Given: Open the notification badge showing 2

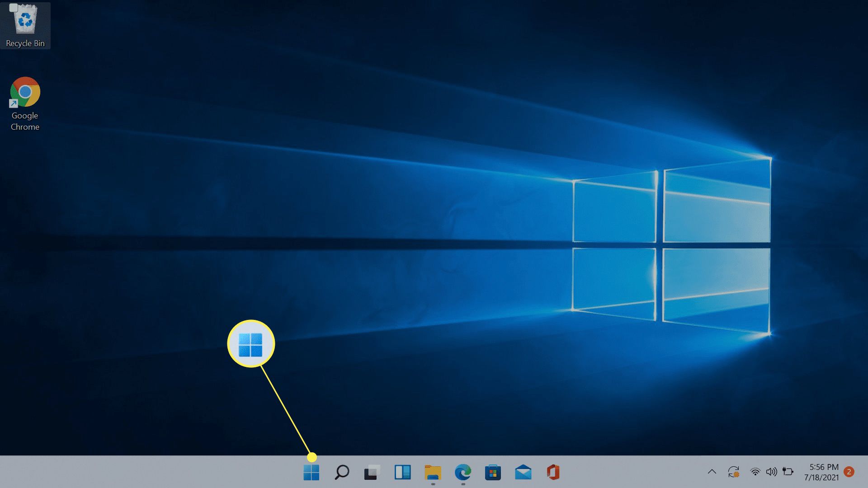Looking at the screenshot, I should tap(849, 472).
